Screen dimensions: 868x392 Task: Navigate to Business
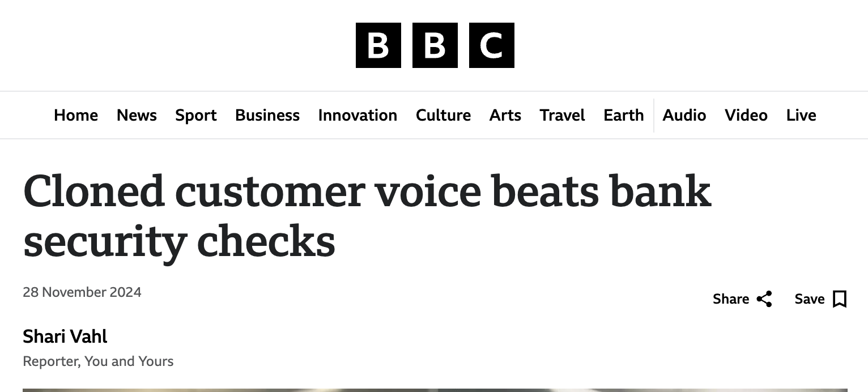click(267, 115)
